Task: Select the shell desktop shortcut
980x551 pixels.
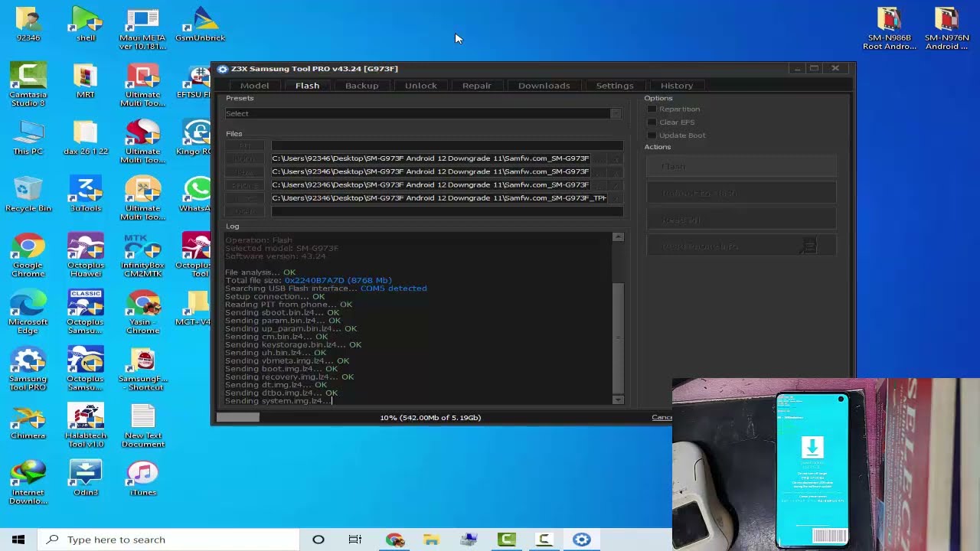Action: [x=86, y=23]
